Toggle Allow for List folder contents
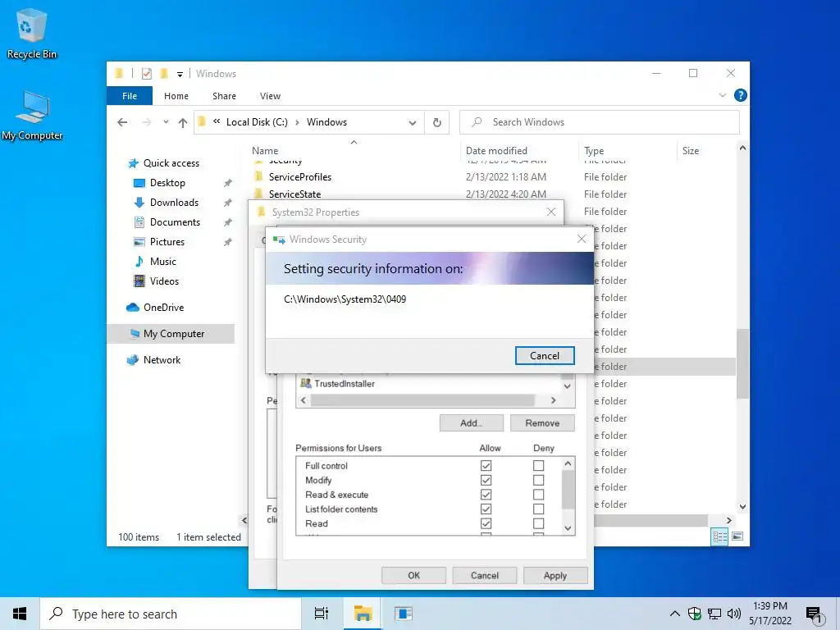Viewport: 840px width, 630px height. pyautogui.click(x=486, y=509)
